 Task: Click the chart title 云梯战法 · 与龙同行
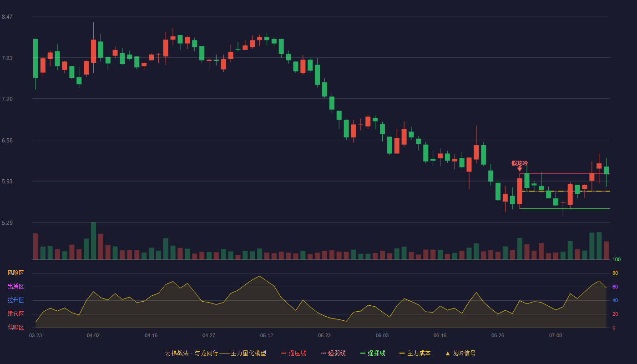191,353
